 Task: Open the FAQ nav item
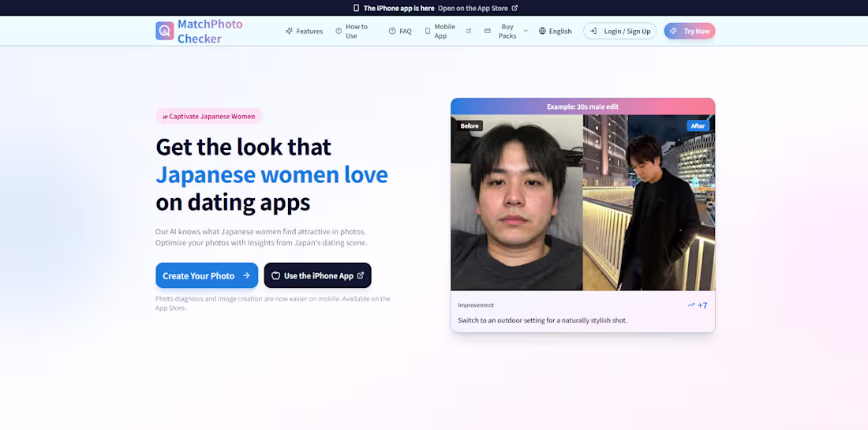click(x=400, y=31)
